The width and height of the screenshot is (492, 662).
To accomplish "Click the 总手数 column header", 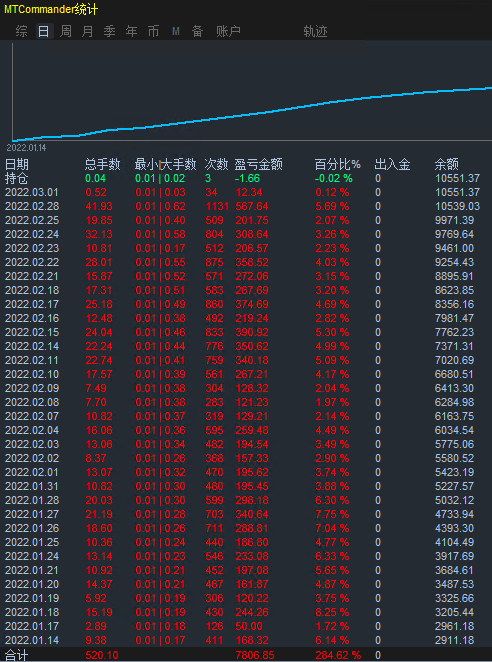I will (x=103, y=164).
